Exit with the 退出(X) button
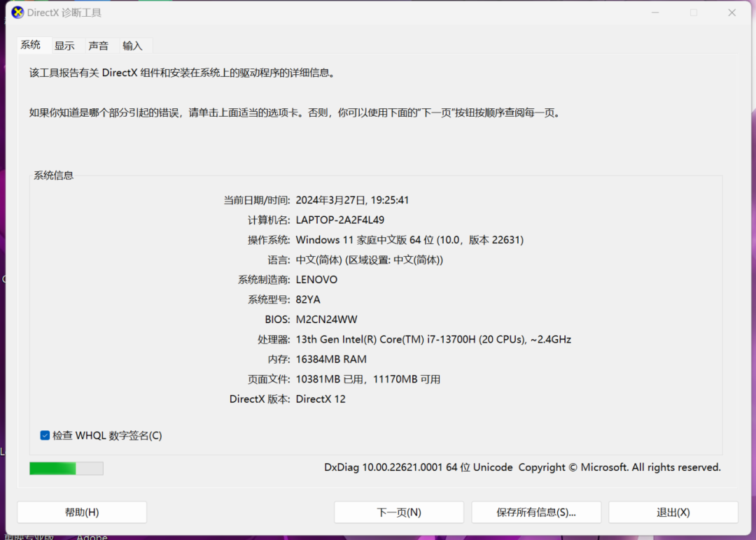Viewport: 756px width, 540px height. coord(673,512)
